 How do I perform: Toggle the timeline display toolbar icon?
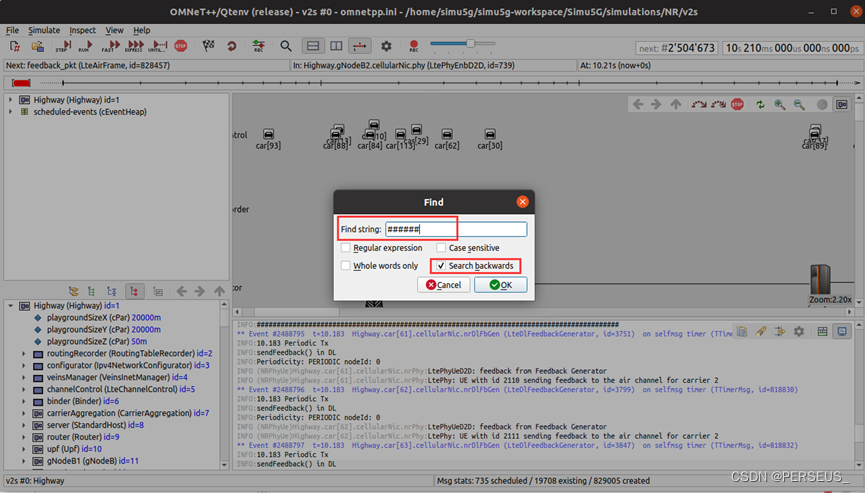pos(360,46)
